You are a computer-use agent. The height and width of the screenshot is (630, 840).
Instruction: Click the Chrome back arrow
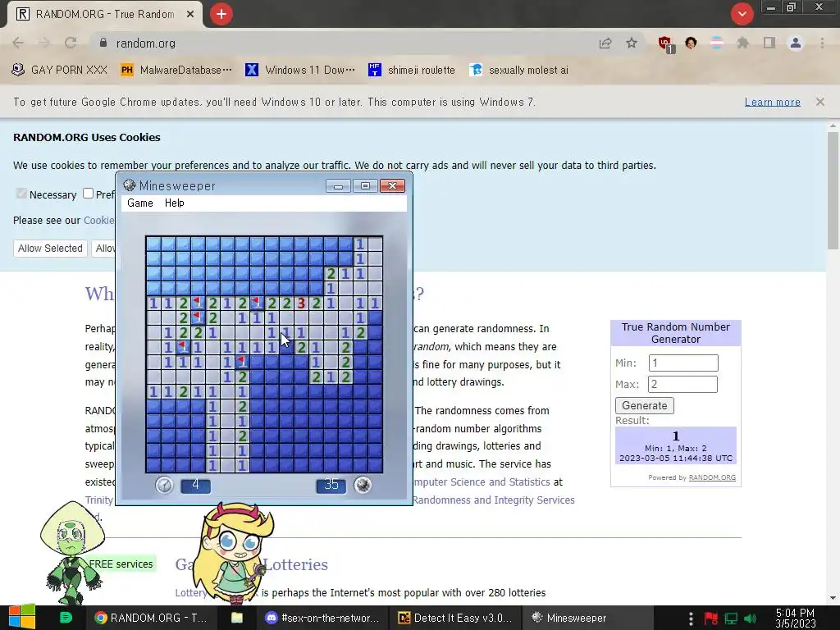(x=18, y=43)
